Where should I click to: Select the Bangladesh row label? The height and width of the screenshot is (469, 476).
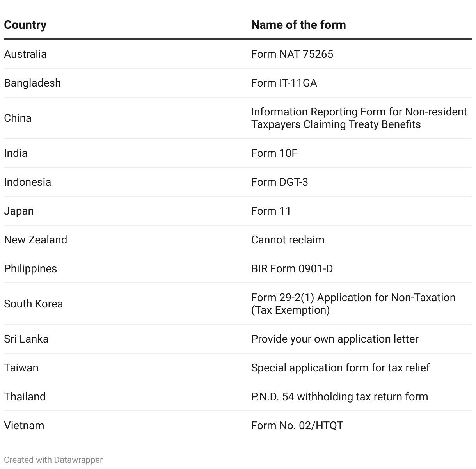(32, 83)
